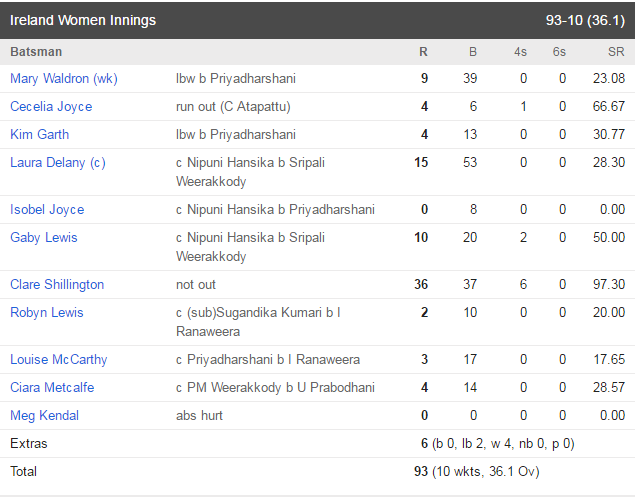Click the Total row score 93

(421, 471)
